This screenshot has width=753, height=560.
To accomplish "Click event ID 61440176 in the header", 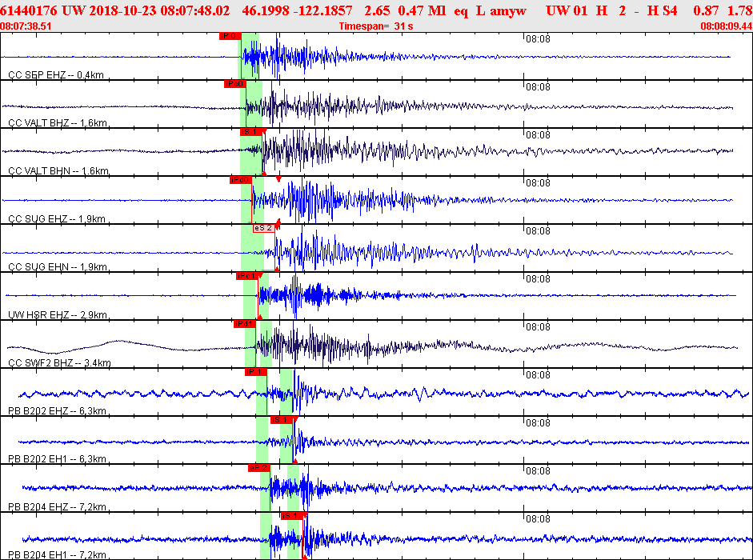I will coord(29,10).
